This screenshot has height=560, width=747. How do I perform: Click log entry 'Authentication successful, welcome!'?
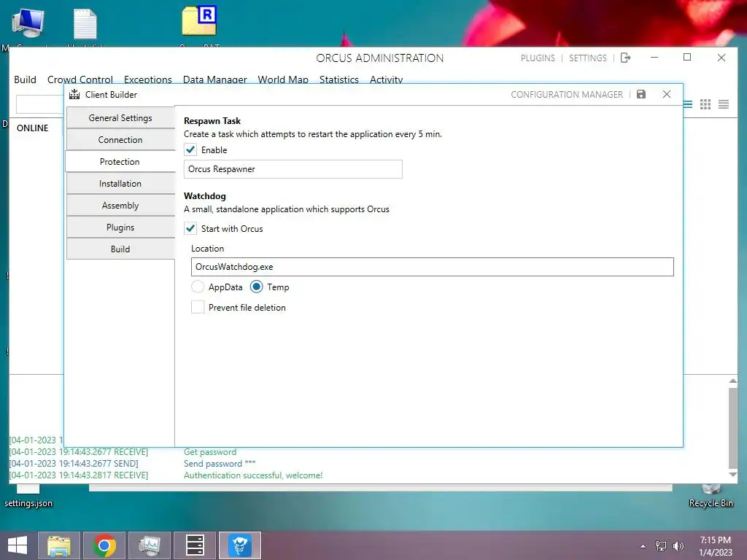click(253, 475)
